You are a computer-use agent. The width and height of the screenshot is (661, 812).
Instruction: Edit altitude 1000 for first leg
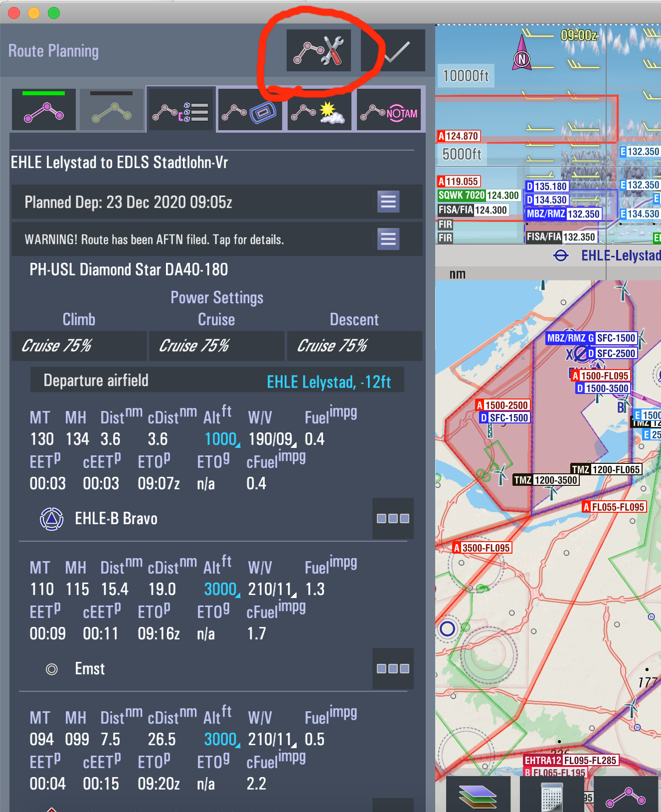coord(221,439)
